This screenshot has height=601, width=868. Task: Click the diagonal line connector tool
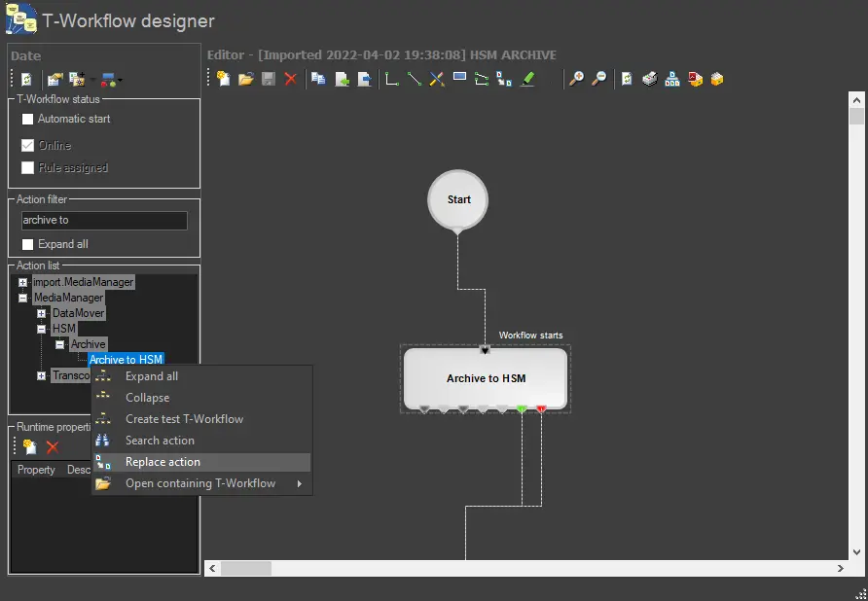tap(415, 79)
